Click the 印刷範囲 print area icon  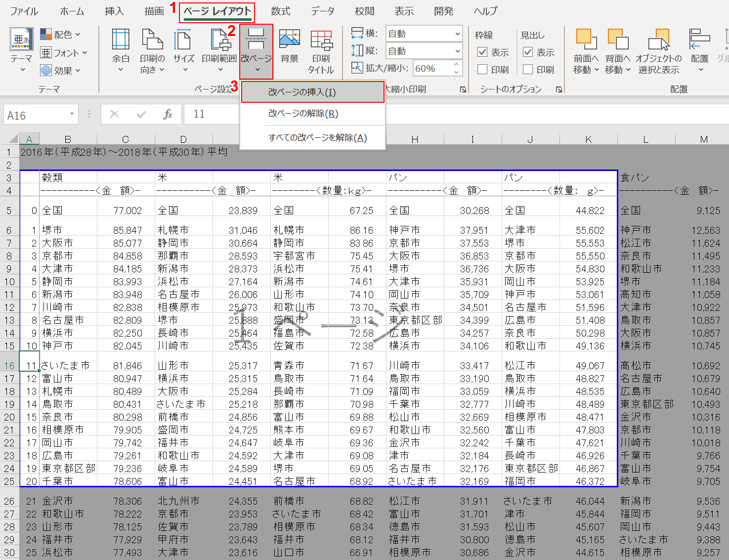[x=219, y=40]
